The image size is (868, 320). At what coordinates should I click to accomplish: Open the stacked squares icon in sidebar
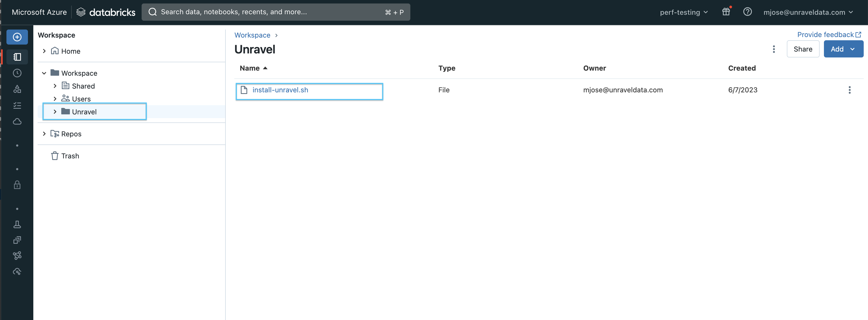[17, 240]
